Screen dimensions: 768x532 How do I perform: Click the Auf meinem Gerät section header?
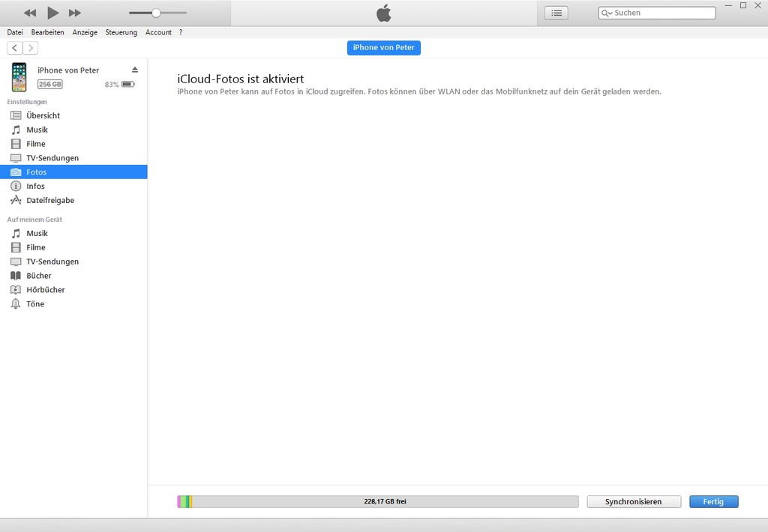pyautogui.click(x=34, y=220)
